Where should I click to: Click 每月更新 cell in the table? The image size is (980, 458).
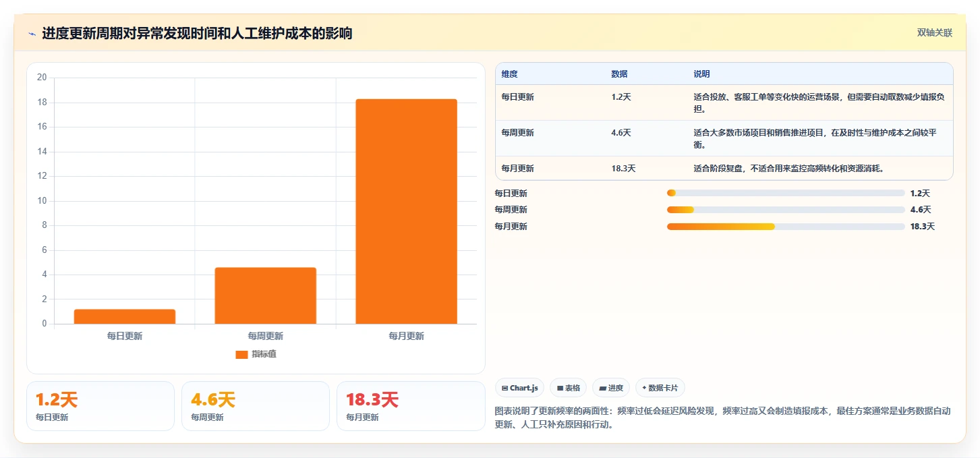coord(517,169)
